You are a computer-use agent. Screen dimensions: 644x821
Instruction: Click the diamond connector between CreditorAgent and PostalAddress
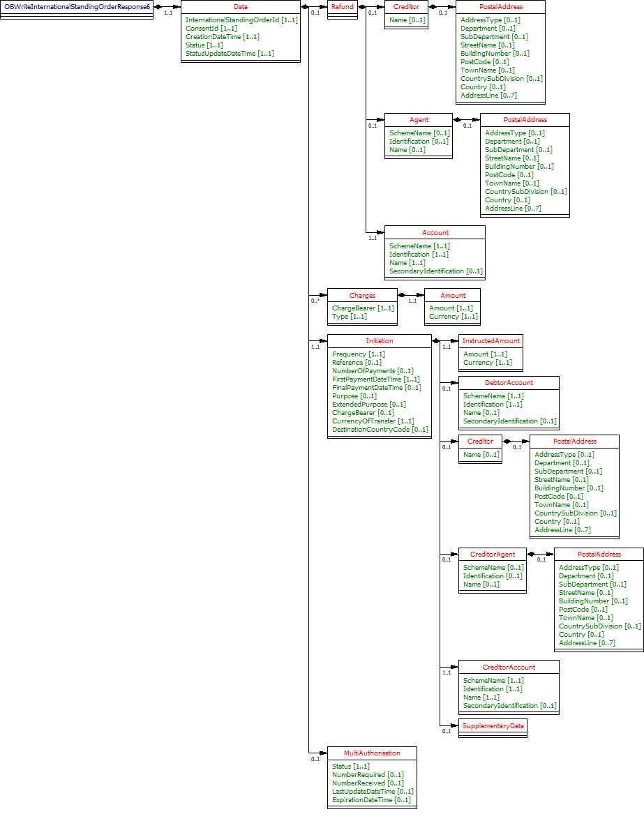tap(532, 554)
